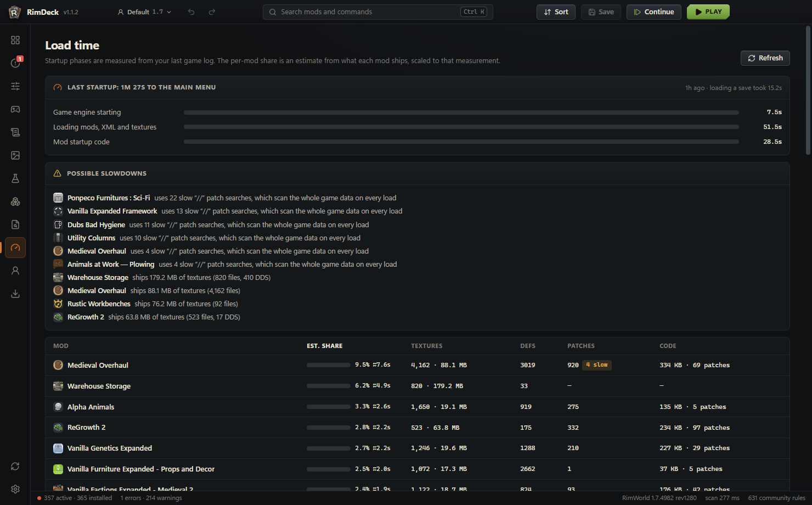
Task: Open the Default 1.7 profile dropdown
Action: pos(144,12)
